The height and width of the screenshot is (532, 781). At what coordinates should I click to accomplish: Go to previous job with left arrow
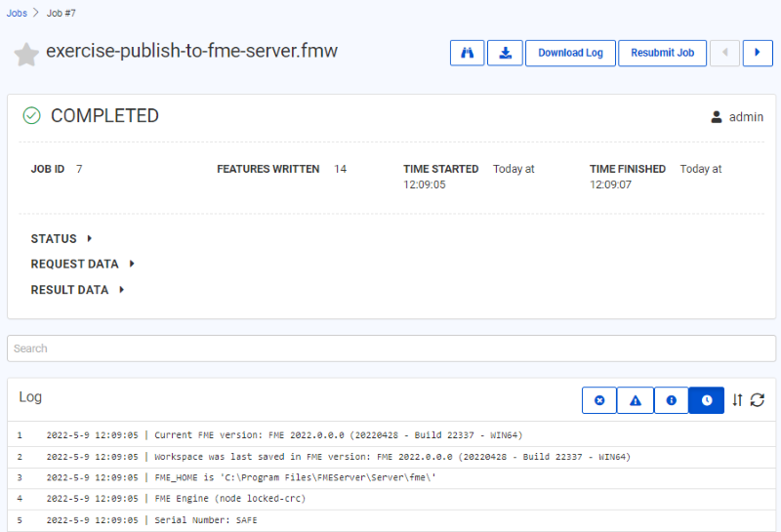pos(724,53)
